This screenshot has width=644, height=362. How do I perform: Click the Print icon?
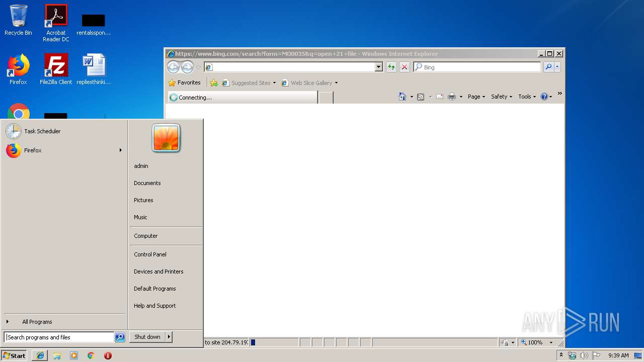click(x=452, y=97)
